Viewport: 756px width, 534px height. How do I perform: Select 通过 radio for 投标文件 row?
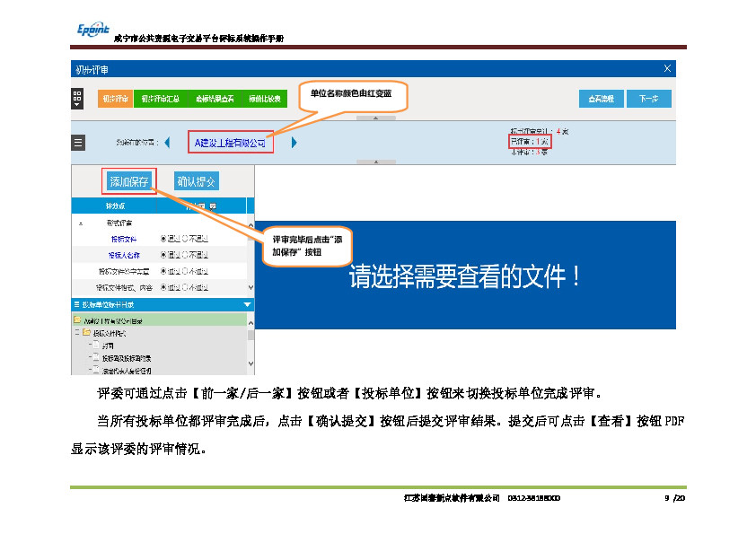pos(163,239)
